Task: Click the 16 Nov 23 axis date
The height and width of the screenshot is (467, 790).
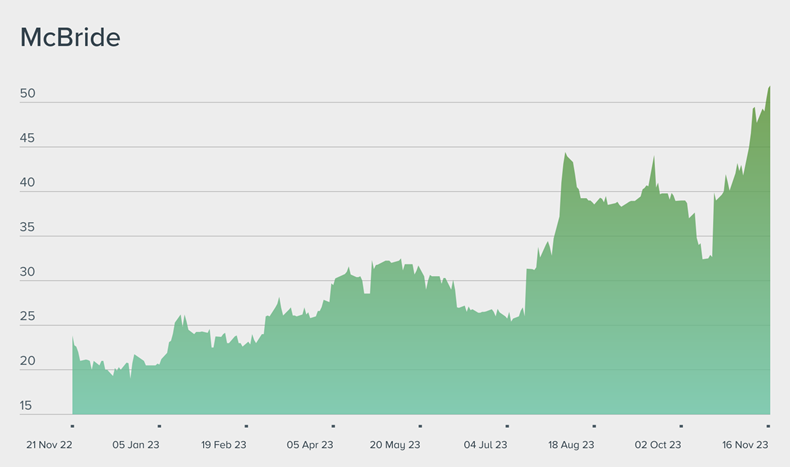Action: coord(745,445)
